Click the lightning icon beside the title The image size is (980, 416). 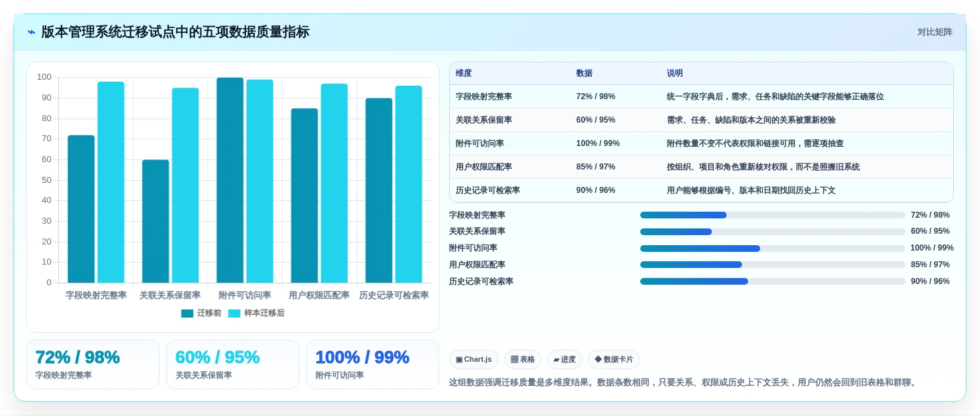click(x=32, y=32)
